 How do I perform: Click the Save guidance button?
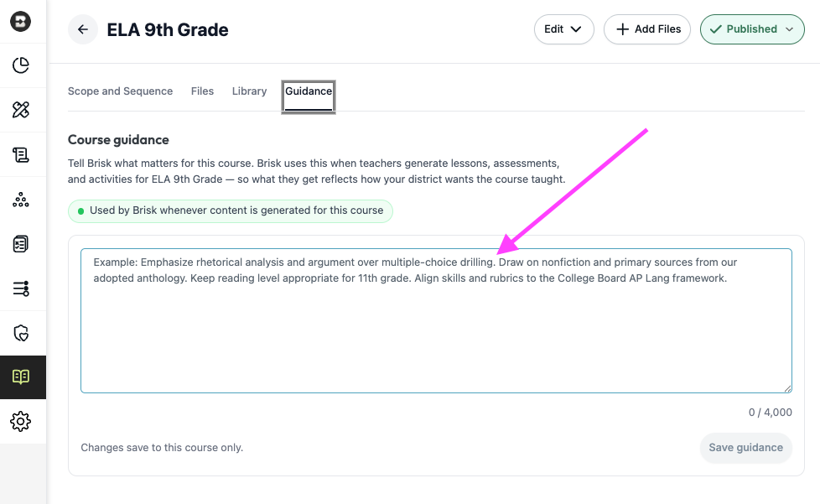(745, 448)
